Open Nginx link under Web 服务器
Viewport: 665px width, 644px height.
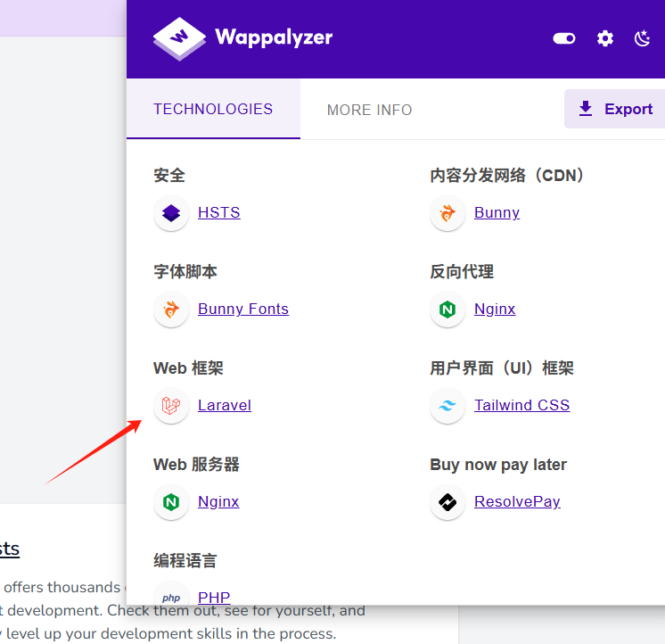[x=218, y=501]
